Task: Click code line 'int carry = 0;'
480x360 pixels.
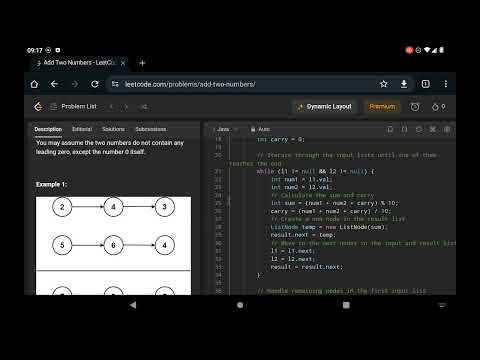Action: coord(280,139)
